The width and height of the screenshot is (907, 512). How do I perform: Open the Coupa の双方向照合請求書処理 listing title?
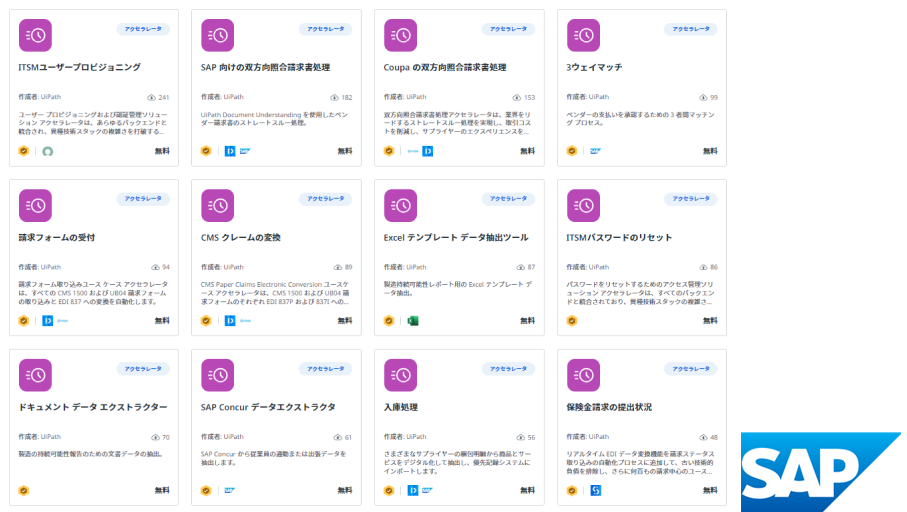pos(445,67)
